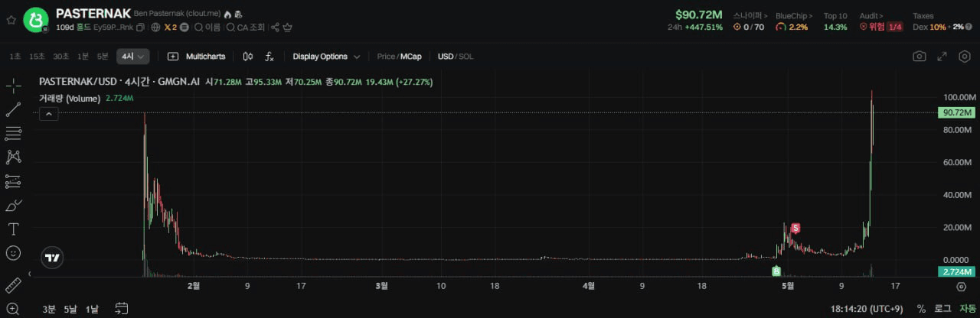Select the Fibonacci horizontal lines tool
The width and height of the screenshot is (980, 318).
pyautogui.click(x=13, y=134)
